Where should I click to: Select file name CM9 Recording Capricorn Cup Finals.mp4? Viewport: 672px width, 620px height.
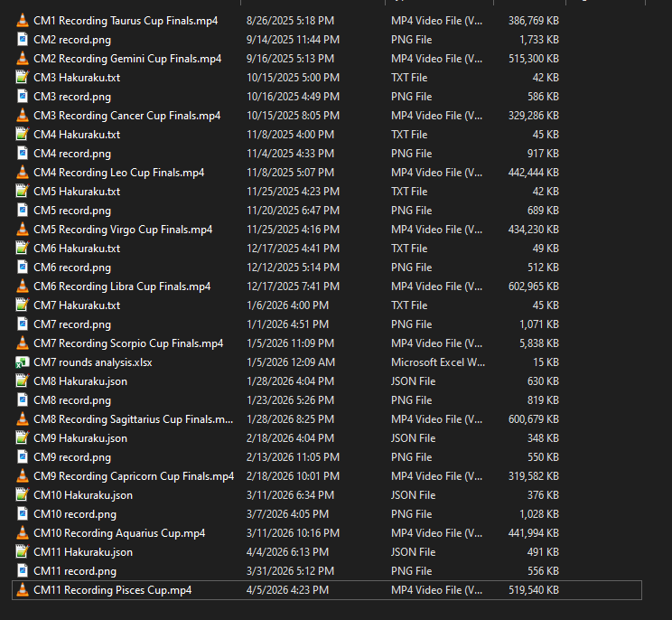pos(134,476)
